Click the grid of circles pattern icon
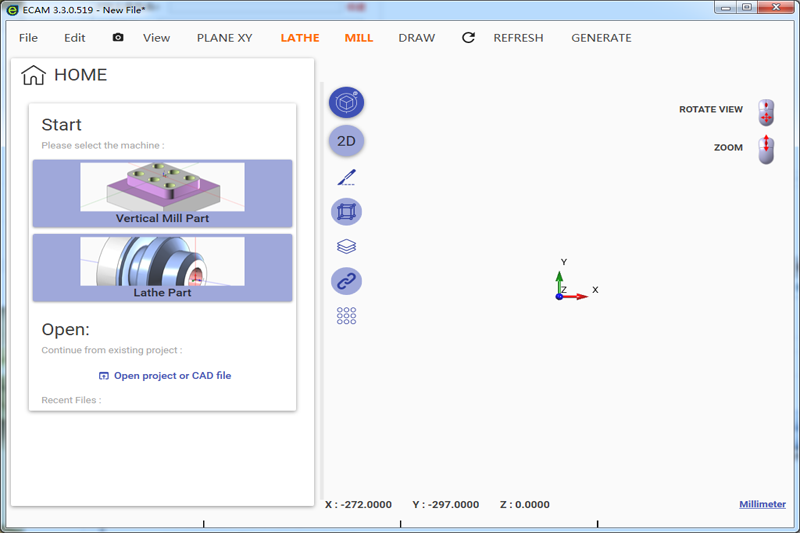 pos(346,316)
